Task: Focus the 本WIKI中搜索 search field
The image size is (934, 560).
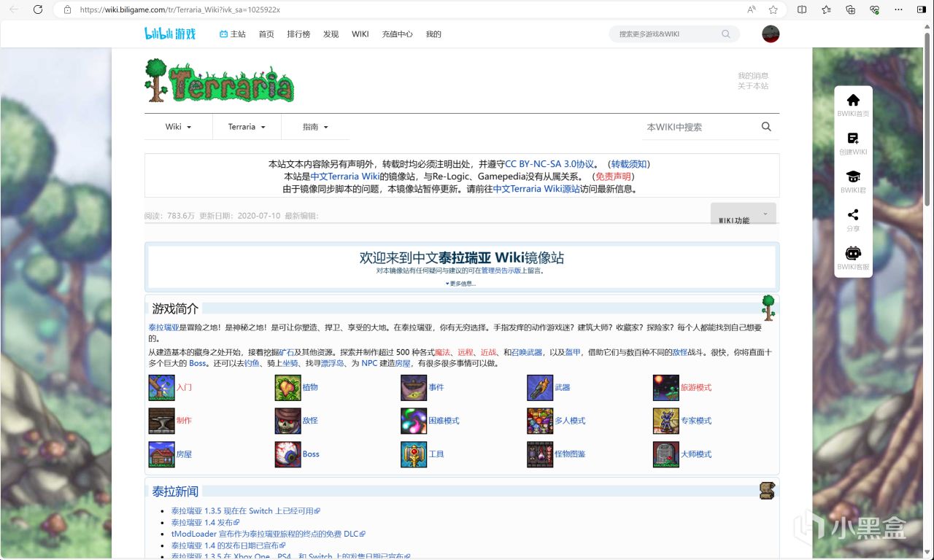Action: pyautogui.click(x=700, y=127)
